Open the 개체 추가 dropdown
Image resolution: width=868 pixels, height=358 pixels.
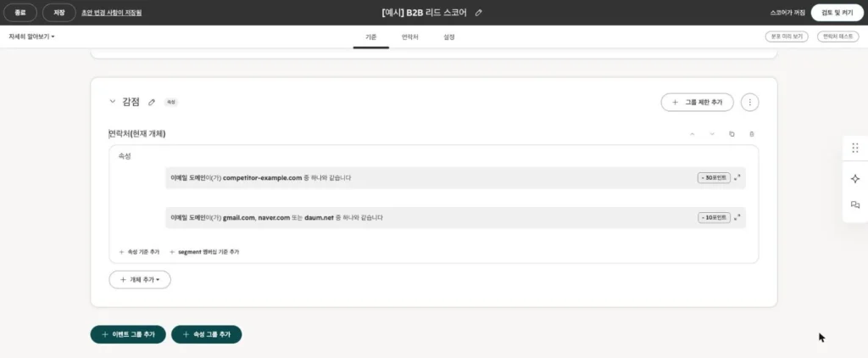[x=140, y=280]
